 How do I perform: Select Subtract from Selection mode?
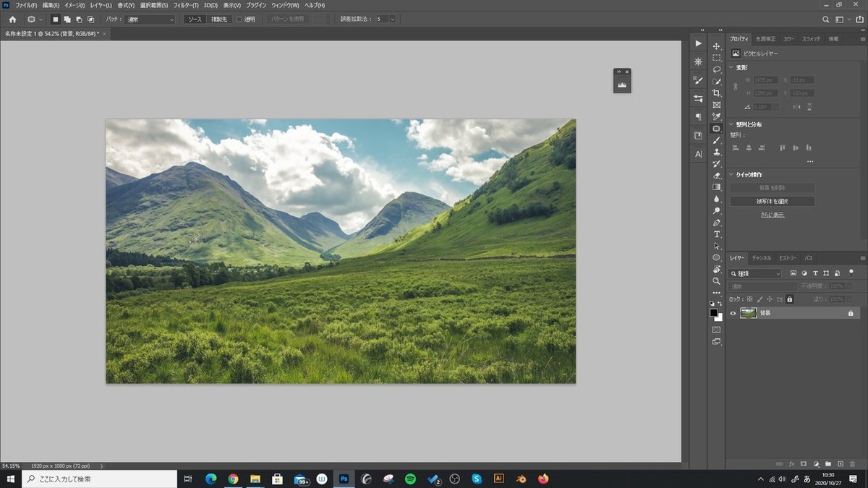(78, 20)
